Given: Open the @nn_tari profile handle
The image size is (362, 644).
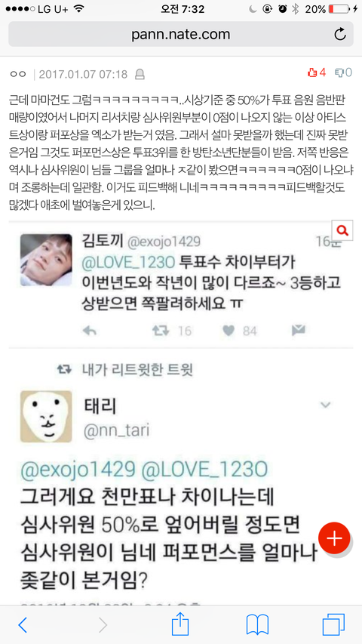Looking at the screenshot, I should pos(117,430).
